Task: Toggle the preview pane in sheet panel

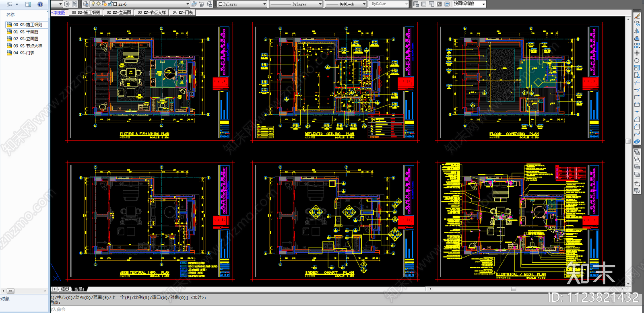Action: (x=28, y=4)
